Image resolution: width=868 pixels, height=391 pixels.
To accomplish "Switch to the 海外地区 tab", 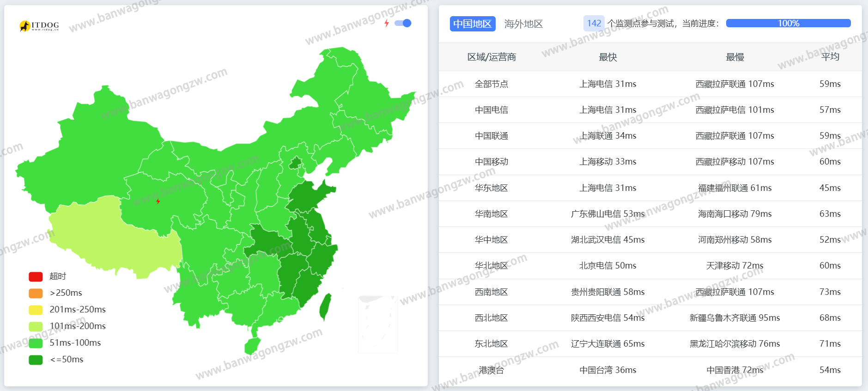I will 523,24.
